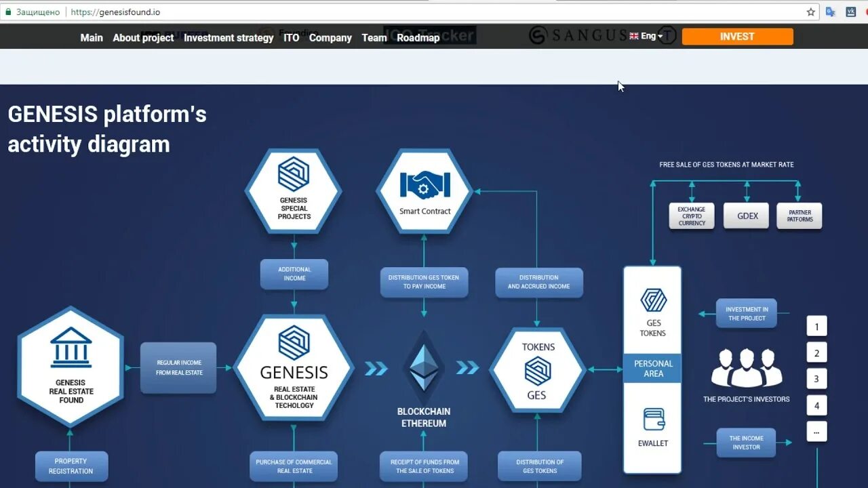This screenshot has height=488, width=868.
Task: Go to the Roadmap section
Action: [x=418, y=38]
